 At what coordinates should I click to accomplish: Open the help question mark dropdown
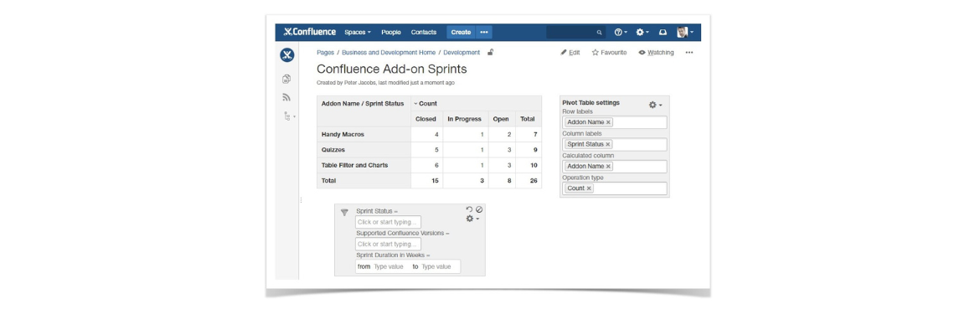click(x=621, y=32)
